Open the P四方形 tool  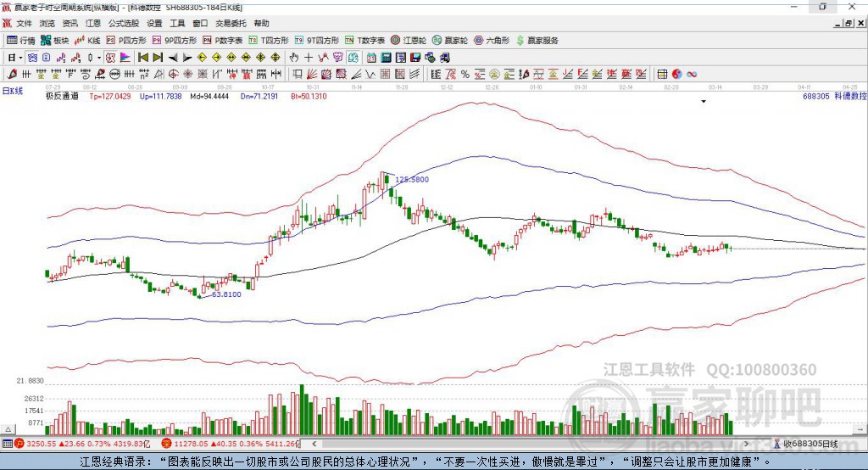(126, 41)
